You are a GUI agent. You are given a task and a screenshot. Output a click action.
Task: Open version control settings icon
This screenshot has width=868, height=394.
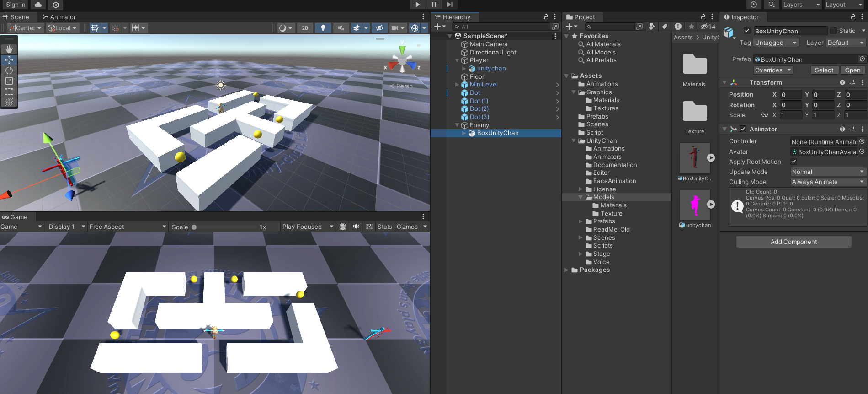point(56,5)
